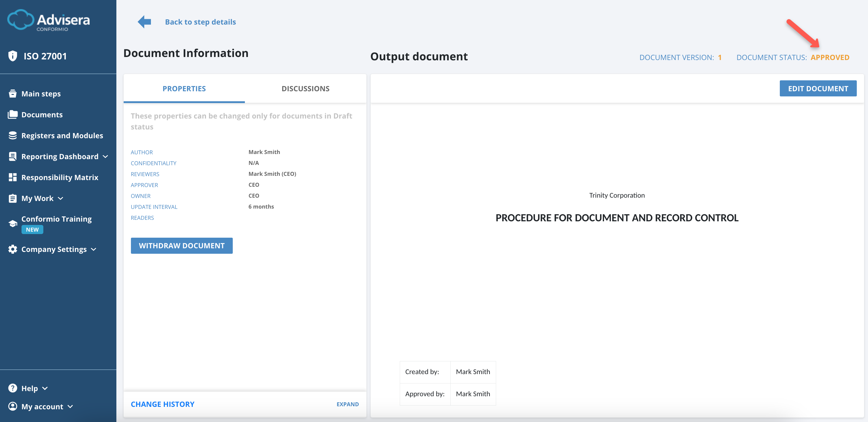868x422 pixels.
Task: Click the Help question mark icon
Action: 12,388
